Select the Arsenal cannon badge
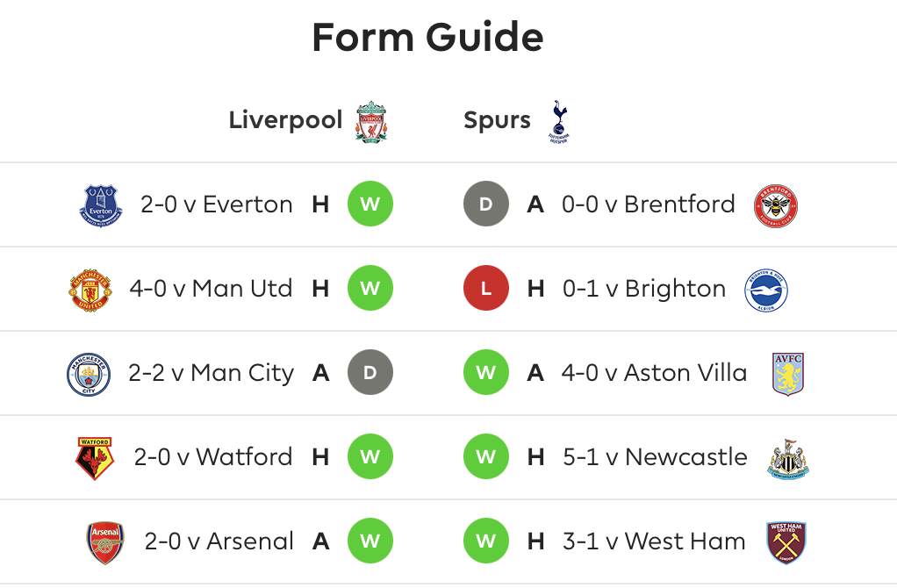Viewport: 897px width, 588px height. coord(105,543)
